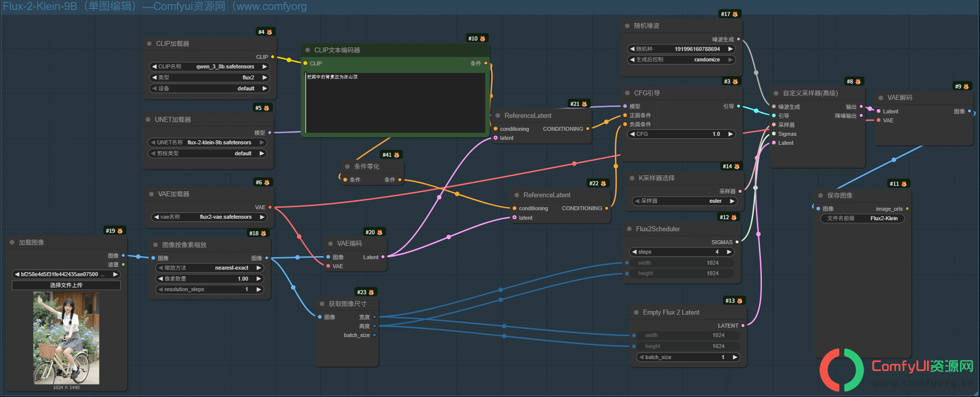Screen dimensions: 980x397
Task: Open the 采样器 euler dropdown
Action: [685, 201]
